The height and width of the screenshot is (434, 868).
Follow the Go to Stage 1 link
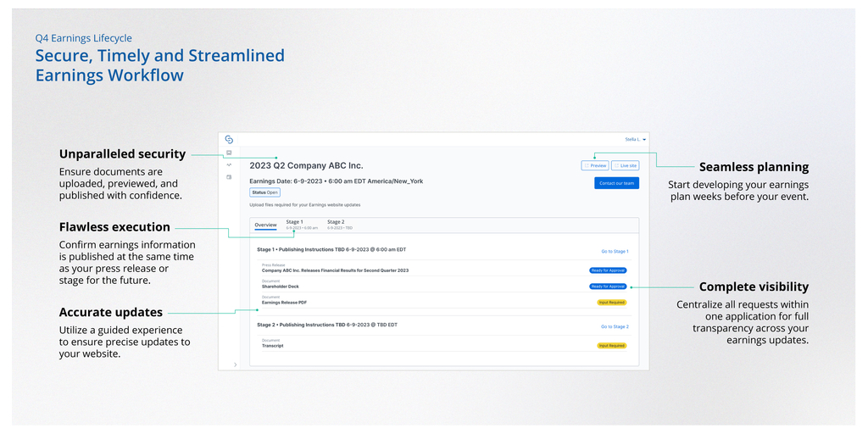615,251
